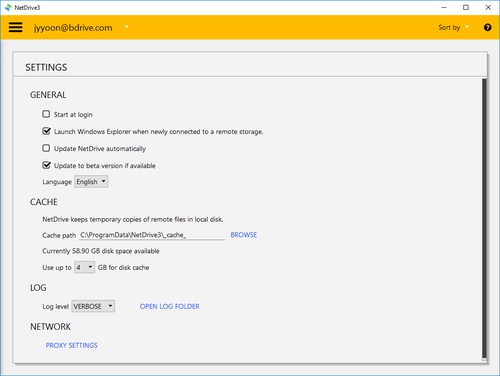Image resolution: width=500 pixels, height=376 pixels.
Task: Uncheck Launch Windows Explorer when connected
Action: (46, 131)
